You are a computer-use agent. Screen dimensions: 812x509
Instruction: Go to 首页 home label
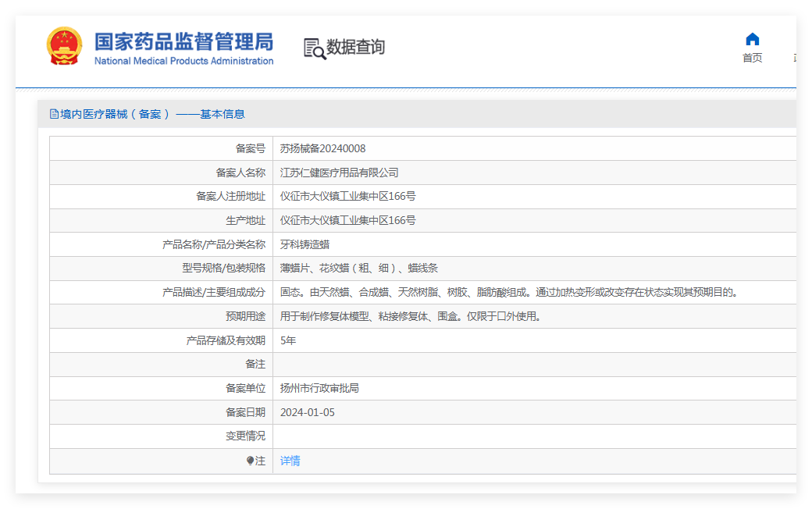[x=752, y=58]
